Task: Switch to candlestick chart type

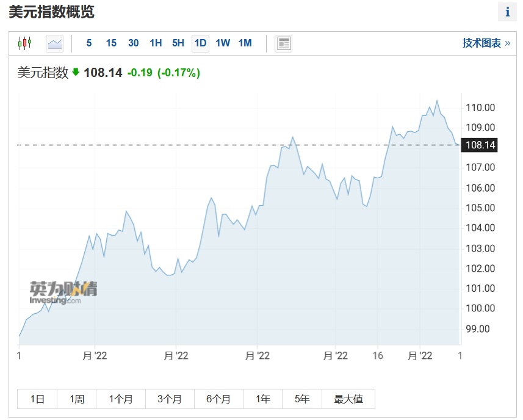Action: point(24,43)
